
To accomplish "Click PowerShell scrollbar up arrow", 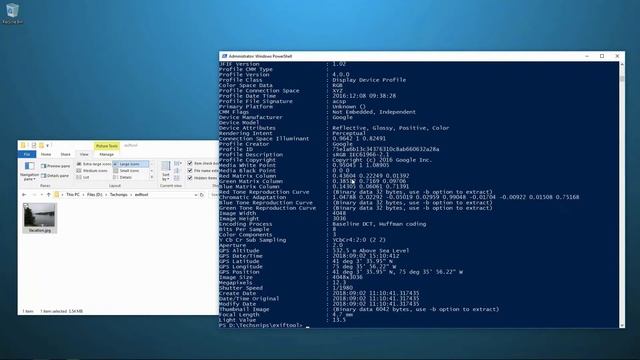I will 622,64.
